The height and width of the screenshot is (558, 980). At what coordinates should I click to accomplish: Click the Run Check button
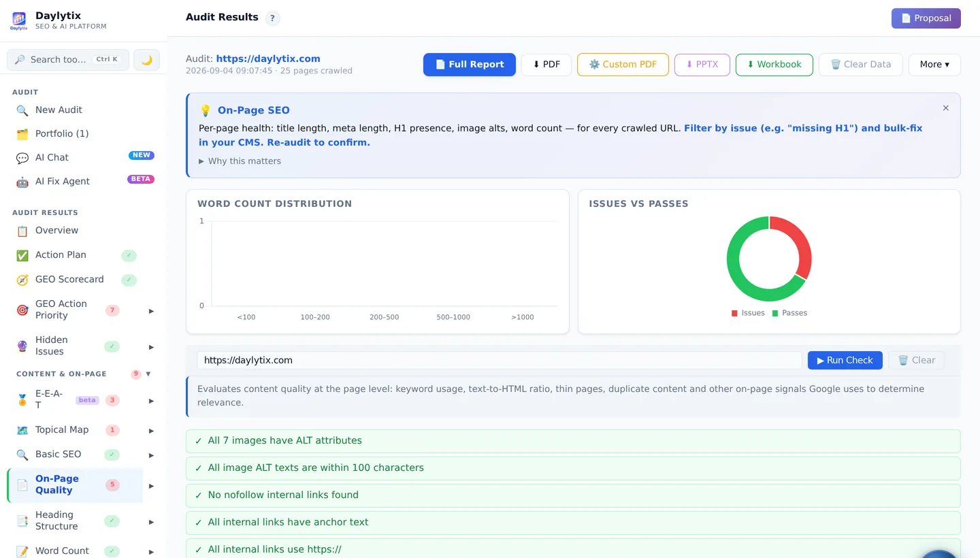(x=845, y=361)
